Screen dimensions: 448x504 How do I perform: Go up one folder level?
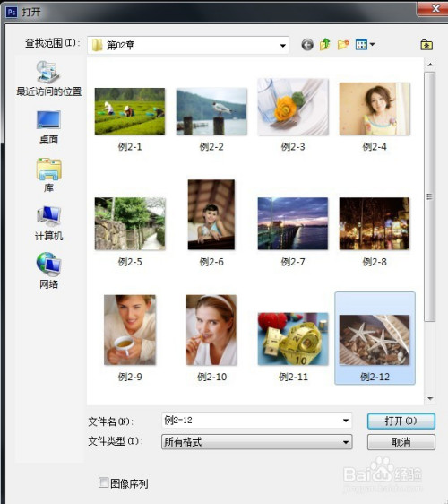tap(325, 44)
